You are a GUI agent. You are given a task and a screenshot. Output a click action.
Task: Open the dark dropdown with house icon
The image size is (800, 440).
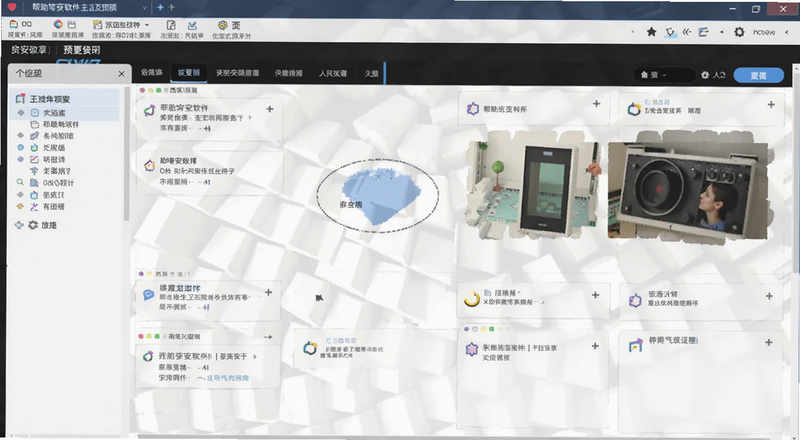pyautogui.click(x=664, y=75)
